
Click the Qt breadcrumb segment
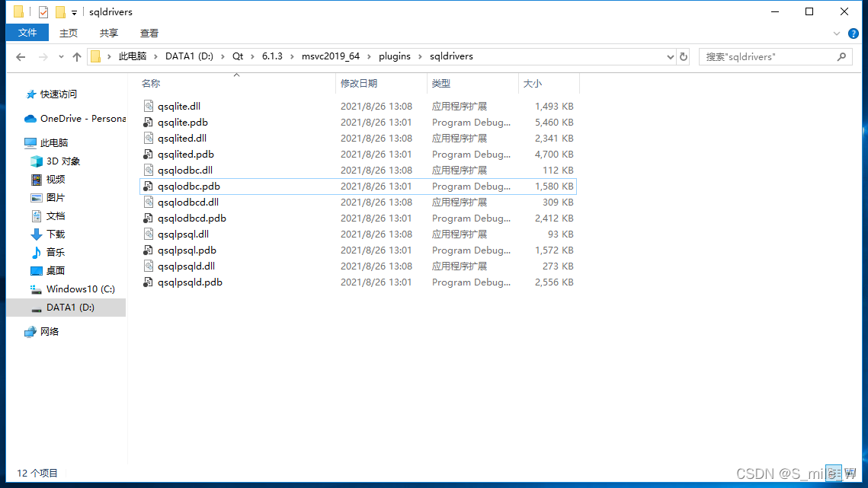[x=238, y=56]
